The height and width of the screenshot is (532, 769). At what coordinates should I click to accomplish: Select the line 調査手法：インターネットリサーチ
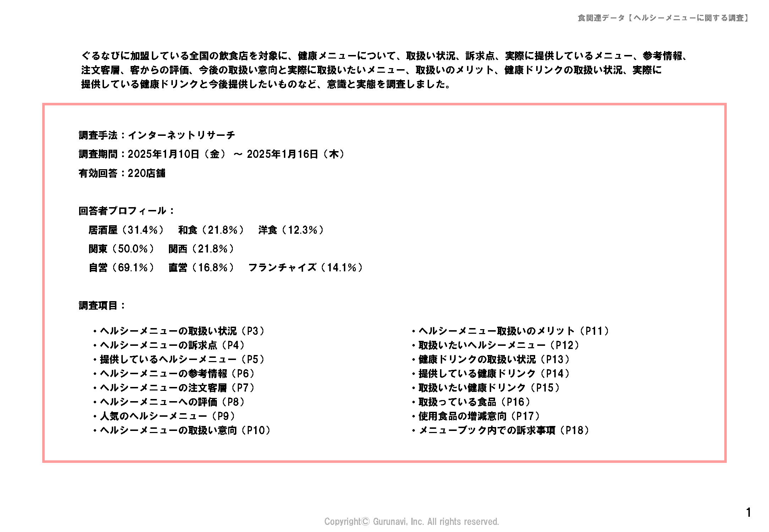[x=156, y=135]
